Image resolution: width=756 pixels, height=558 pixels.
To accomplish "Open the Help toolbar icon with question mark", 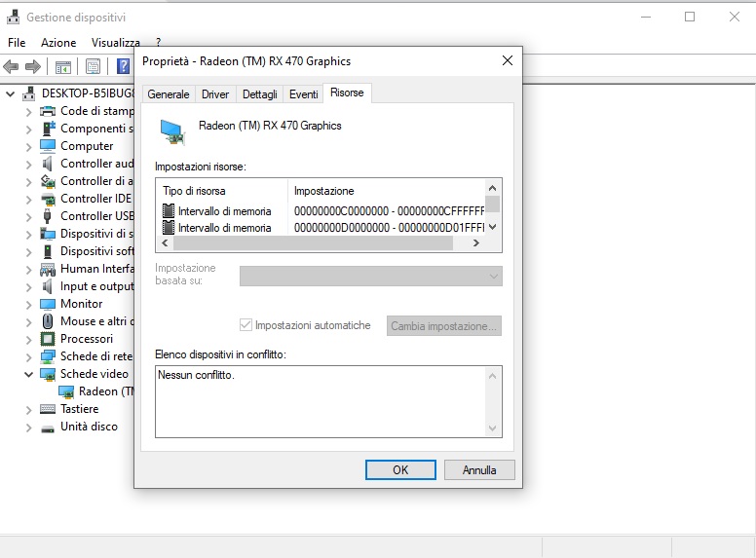I will [x=124, y=66].
